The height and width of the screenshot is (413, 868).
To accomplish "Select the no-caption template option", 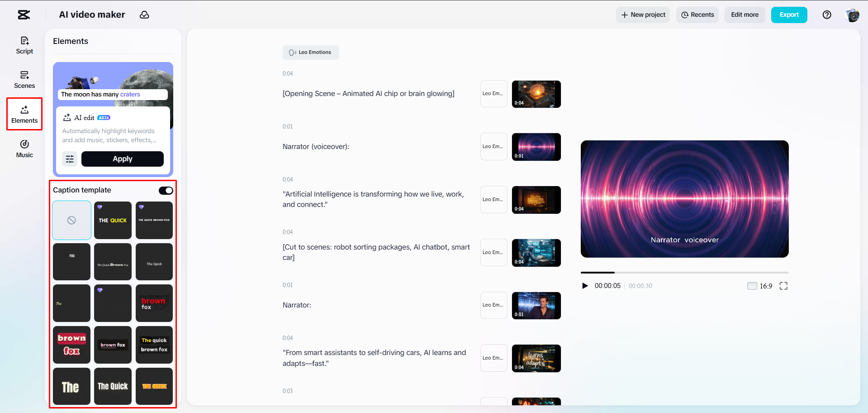I will click(x=71, y=221).
